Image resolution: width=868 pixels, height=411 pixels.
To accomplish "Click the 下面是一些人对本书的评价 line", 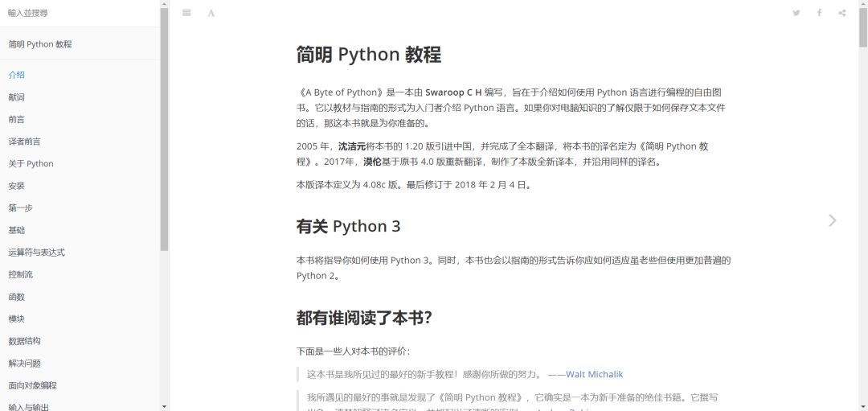I will (x=353, y=351).
